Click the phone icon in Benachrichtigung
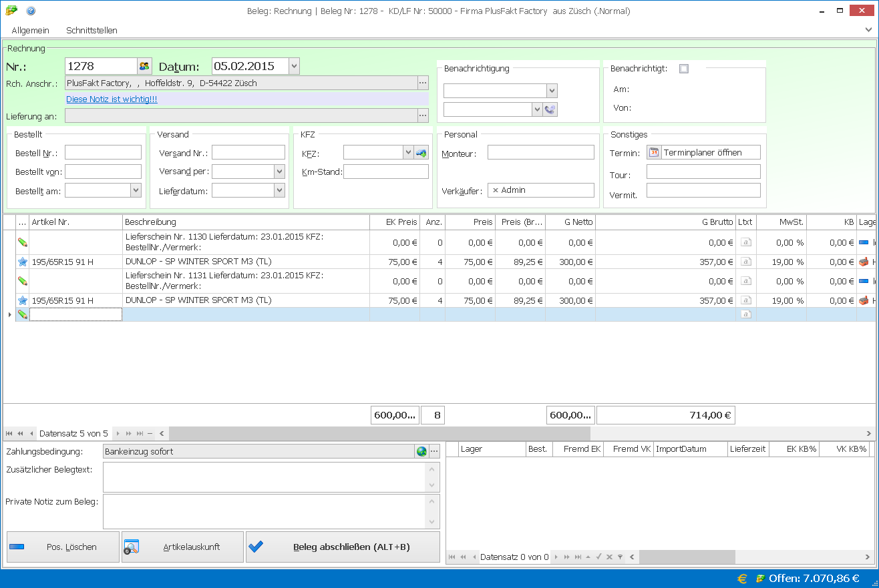The image size is (879, 588). click(550, 109)
